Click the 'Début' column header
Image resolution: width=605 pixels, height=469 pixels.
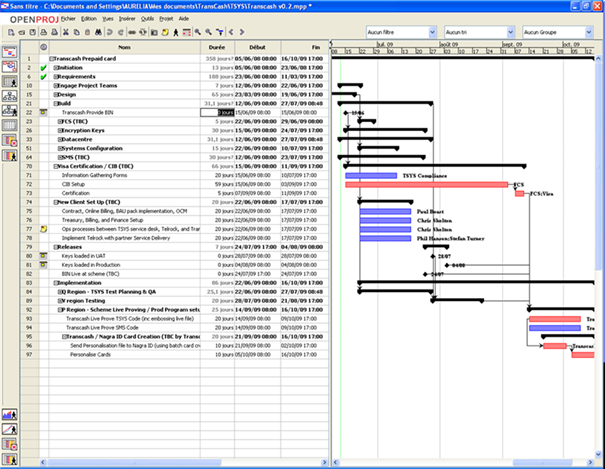(257, 47)
